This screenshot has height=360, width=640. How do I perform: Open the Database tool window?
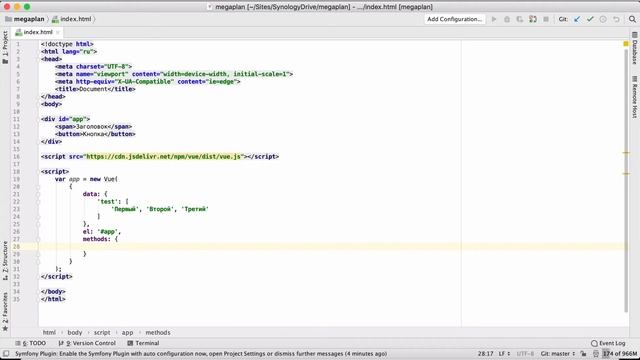(x=635, y=48)
